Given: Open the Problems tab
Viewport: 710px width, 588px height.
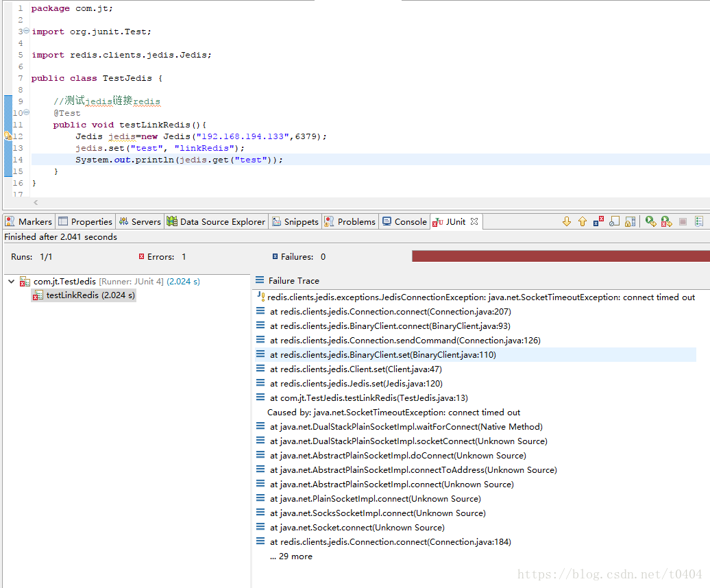Looking at the screenshot, I should click(350, 222).
